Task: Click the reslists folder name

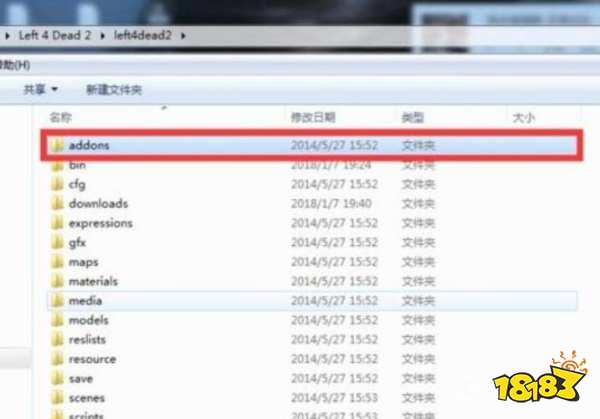Action: [87, 340]
